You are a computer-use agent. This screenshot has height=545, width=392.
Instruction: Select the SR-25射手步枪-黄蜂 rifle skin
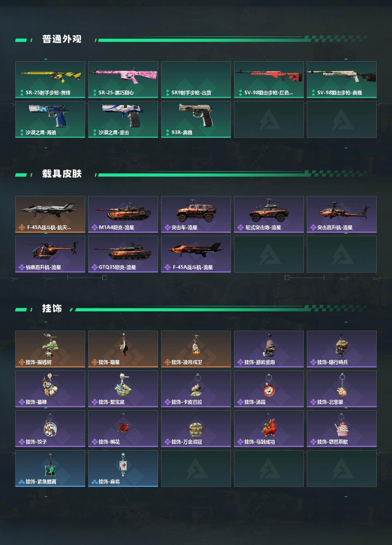50,80
